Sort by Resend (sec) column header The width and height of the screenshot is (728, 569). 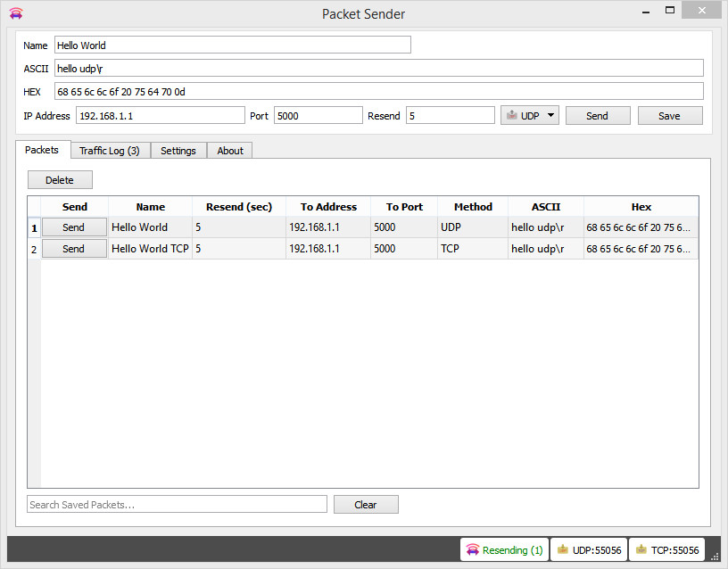coord(239,207)
